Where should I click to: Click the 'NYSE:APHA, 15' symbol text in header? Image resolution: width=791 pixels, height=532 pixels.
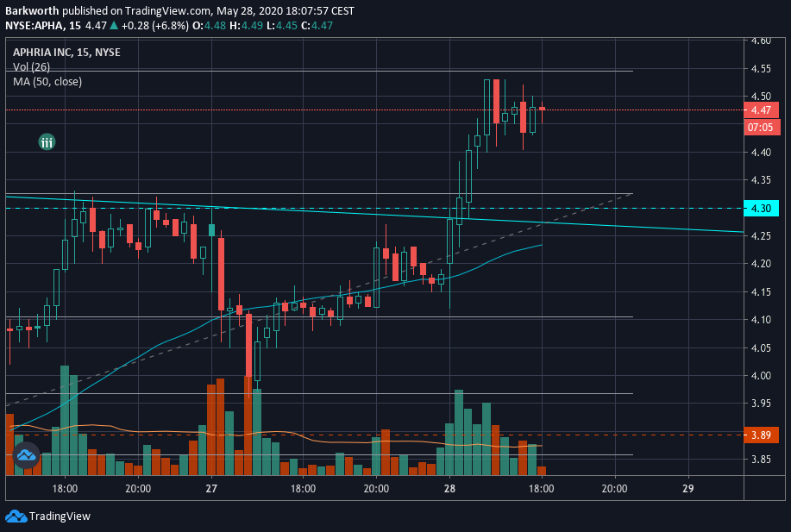tap(43, 25)
